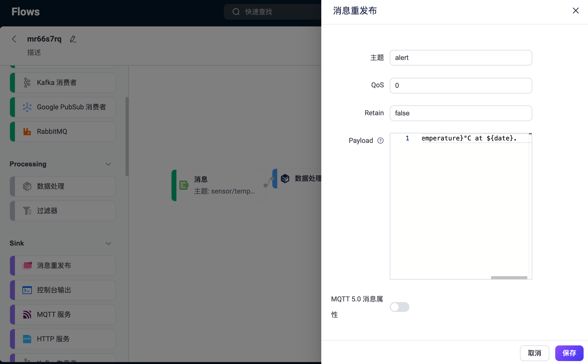Click the 消息 node on the canvas

click(219, 185)
